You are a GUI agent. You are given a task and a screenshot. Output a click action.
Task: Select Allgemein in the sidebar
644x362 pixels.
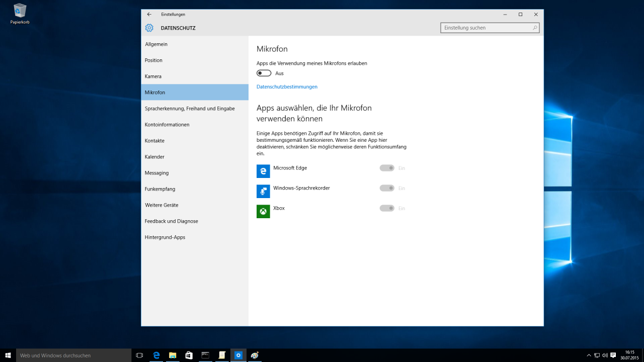195,44
